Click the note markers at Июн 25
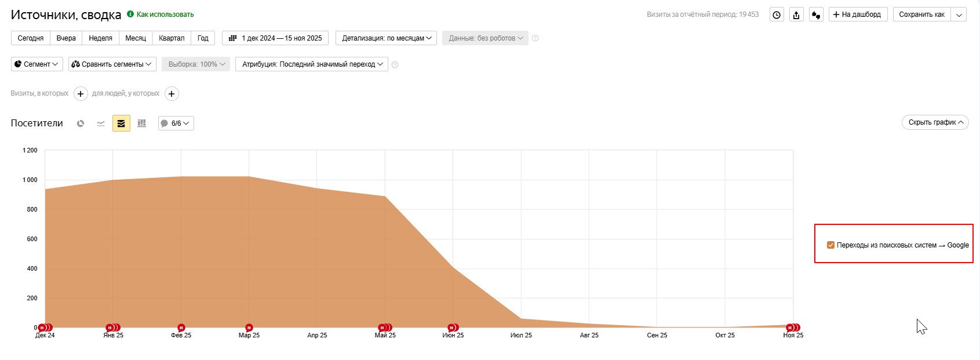Screen dimensions: 980x360 [453, 328]
